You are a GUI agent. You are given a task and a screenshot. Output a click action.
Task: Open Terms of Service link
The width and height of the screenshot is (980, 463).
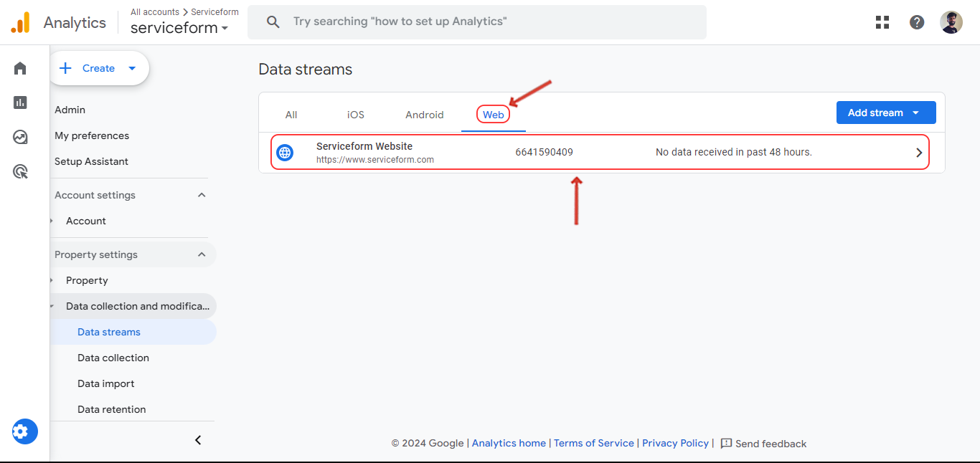coord(594,443)
